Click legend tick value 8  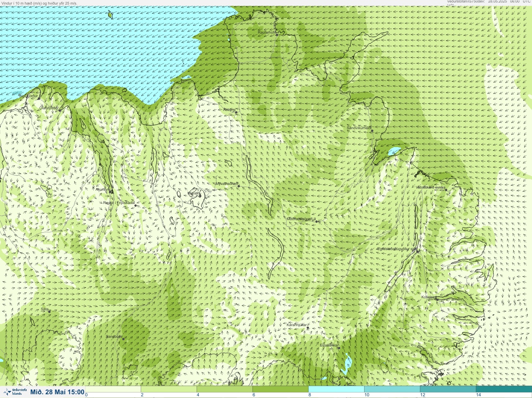pos(310,395)
